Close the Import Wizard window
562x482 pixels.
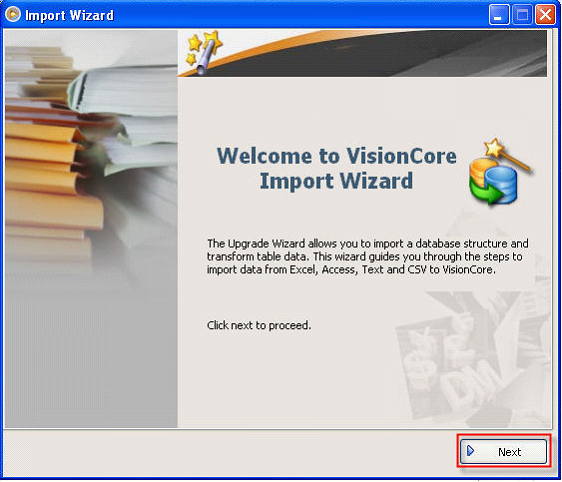546,15
